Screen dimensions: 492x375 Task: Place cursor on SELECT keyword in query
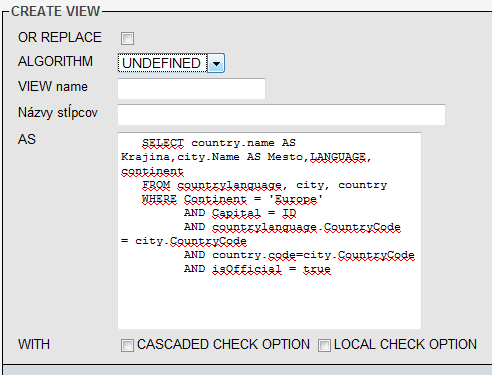[163, 143]
